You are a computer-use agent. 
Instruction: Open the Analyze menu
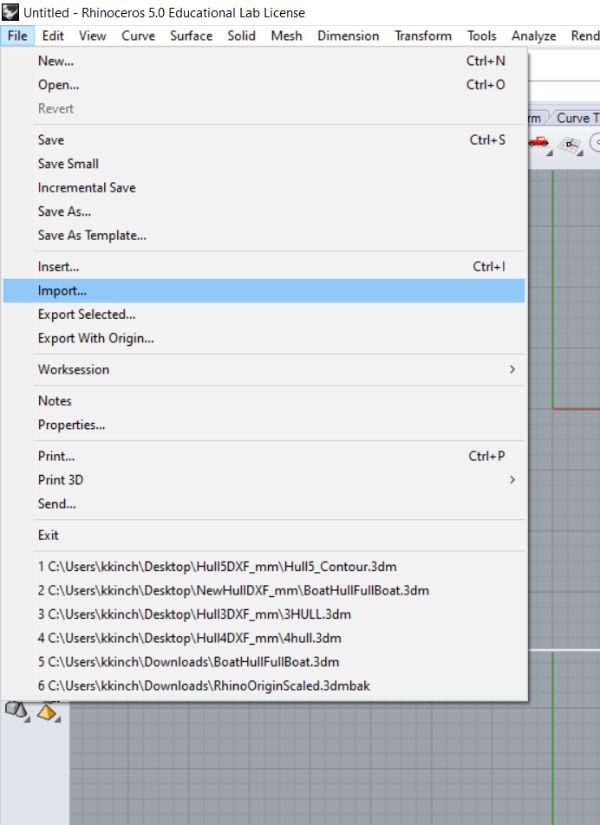[534, 36]
